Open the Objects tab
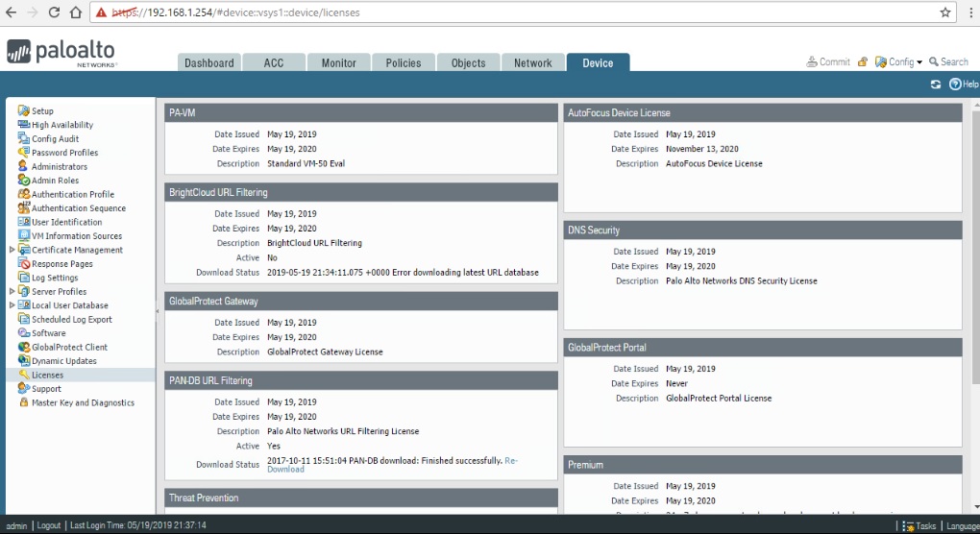 468,62
